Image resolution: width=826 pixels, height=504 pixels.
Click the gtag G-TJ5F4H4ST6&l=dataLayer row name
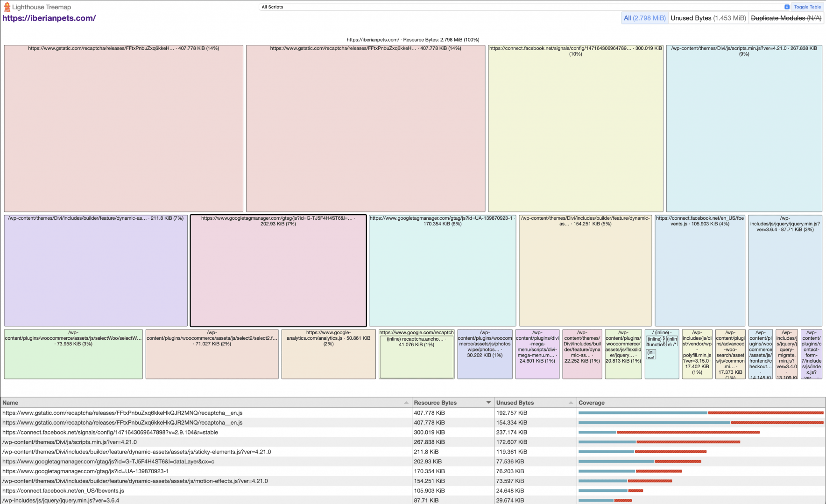click(108, 462)
